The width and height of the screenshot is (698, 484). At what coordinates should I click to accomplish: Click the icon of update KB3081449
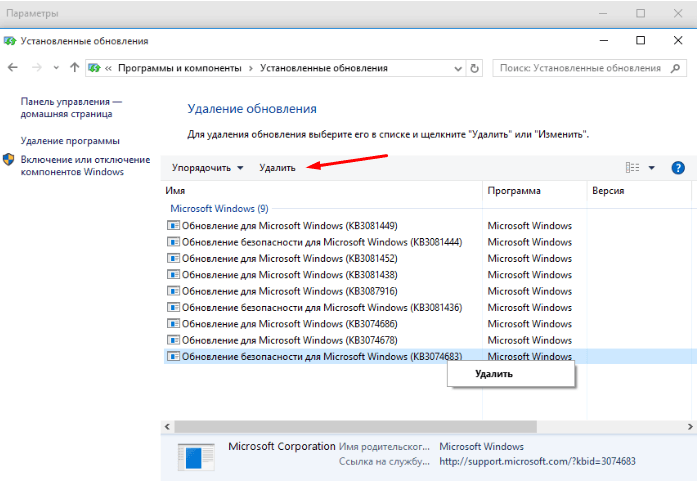click(173, 225)
